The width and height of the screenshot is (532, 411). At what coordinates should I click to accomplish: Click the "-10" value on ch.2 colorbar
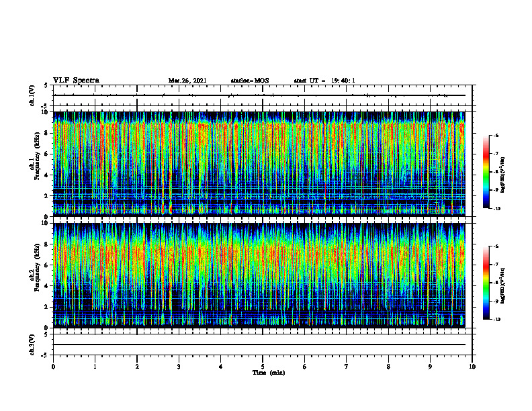click(497, 320)
